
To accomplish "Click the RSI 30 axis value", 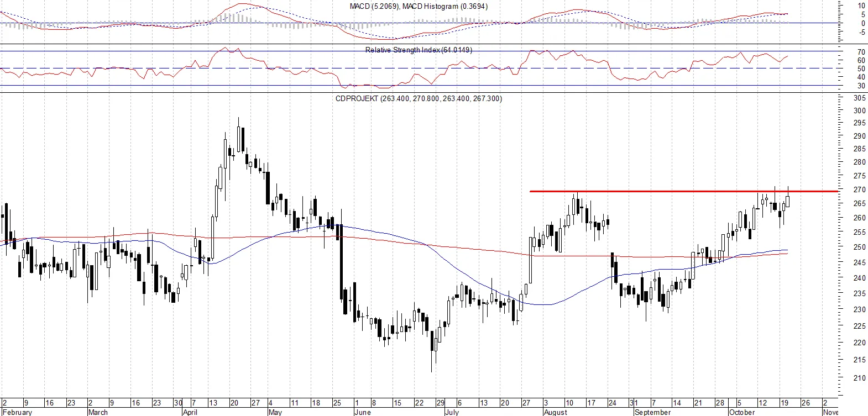I will (861, 86).
